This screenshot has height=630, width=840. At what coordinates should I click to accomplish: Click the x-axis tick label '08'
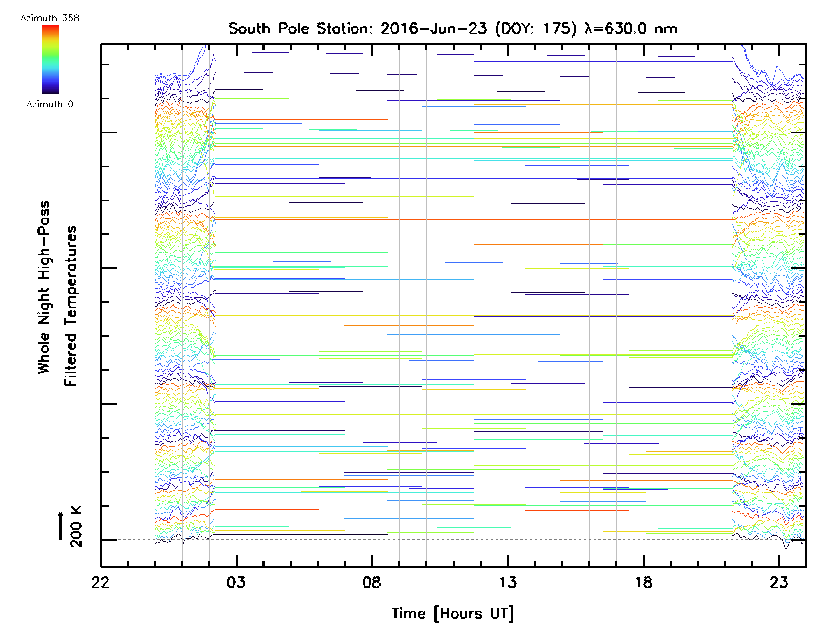371,582
